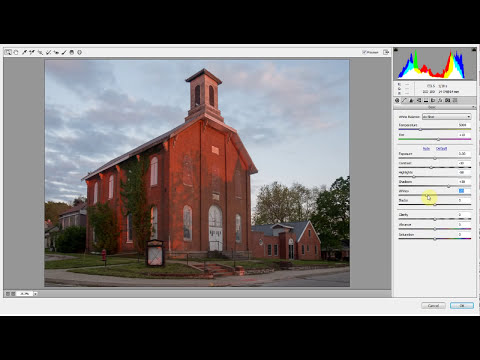Viewport: 480px width, 360px height.
Task: Open the Camera Calibration panel tab
Action: (x=447, y=100)
